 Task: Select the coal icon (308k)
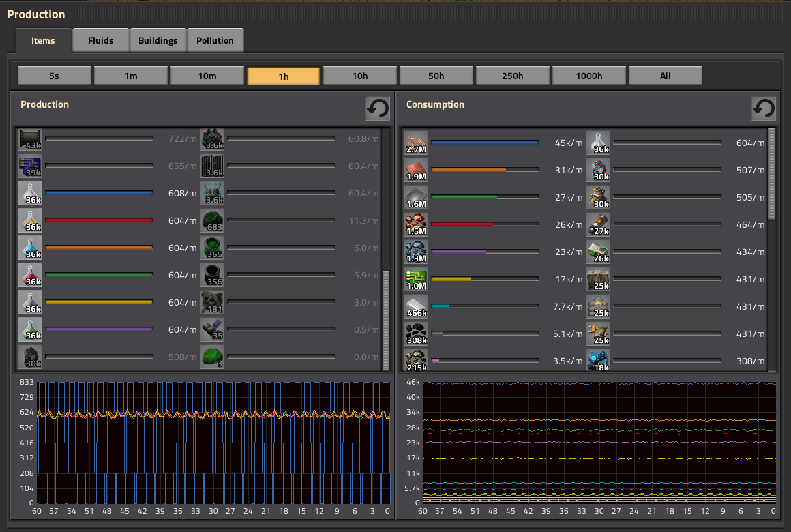point(416,334)
